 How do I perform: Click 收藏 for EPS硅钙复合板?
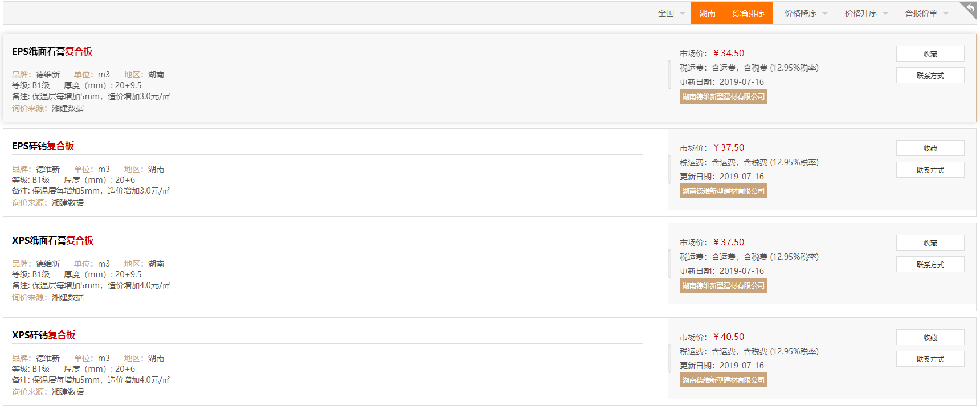[930, 148]
